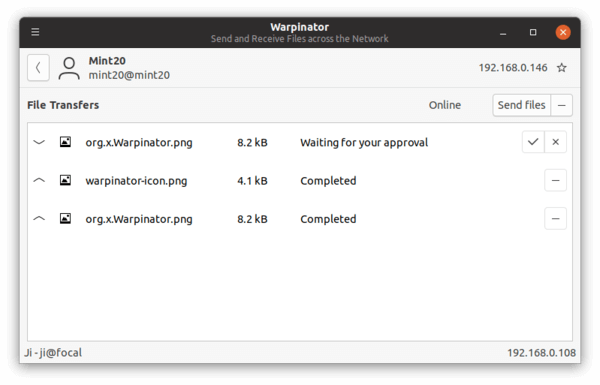Click the outgoing arrow on last completed row
Image resolution: width=600 pixels, height=385 pixels.
(39, 219)
